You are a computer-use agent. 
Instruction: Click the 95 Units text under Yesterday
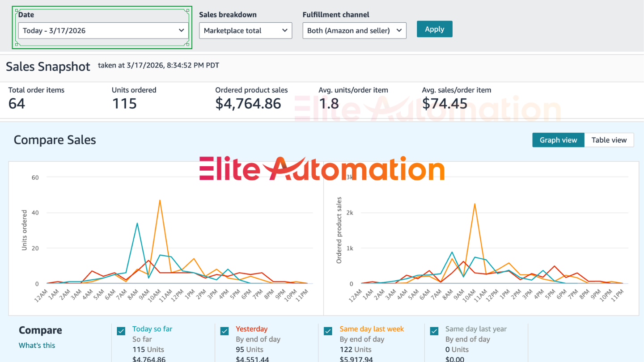tap(251, 349)
